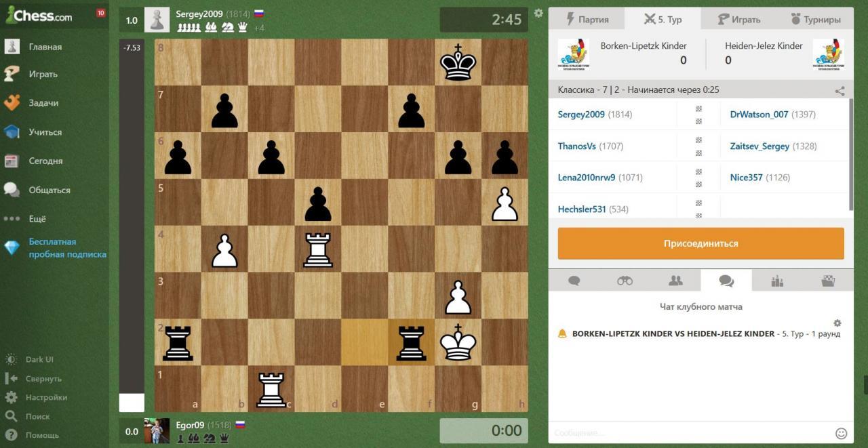Open the emoji picker smiley icon
This screenshot has width=868, height=448.
point(842,433)
